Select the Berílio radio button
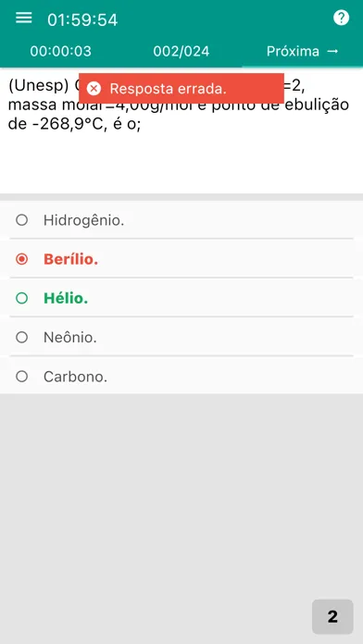Viewport: 363px width, 644px height. [x=22, y=259]
